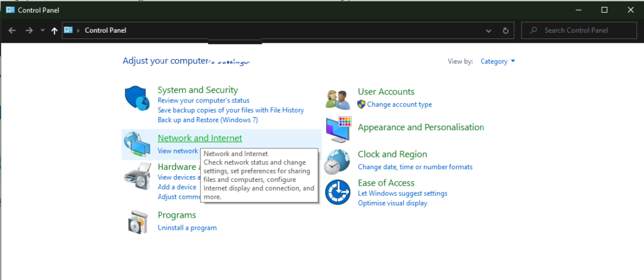Screen dimensions: 644x280
Task: Maximize the Control Panel window
Action: point(604,10)
